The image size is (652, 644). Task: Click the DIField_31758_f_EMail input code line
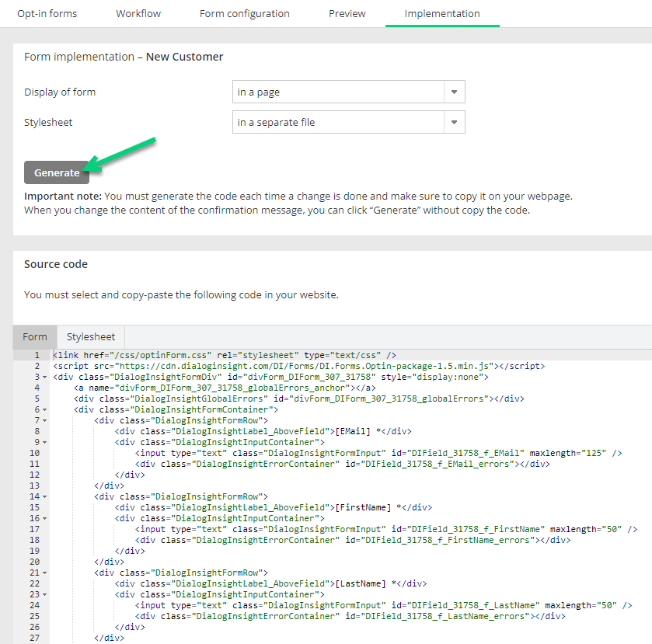tap(378, 453)
